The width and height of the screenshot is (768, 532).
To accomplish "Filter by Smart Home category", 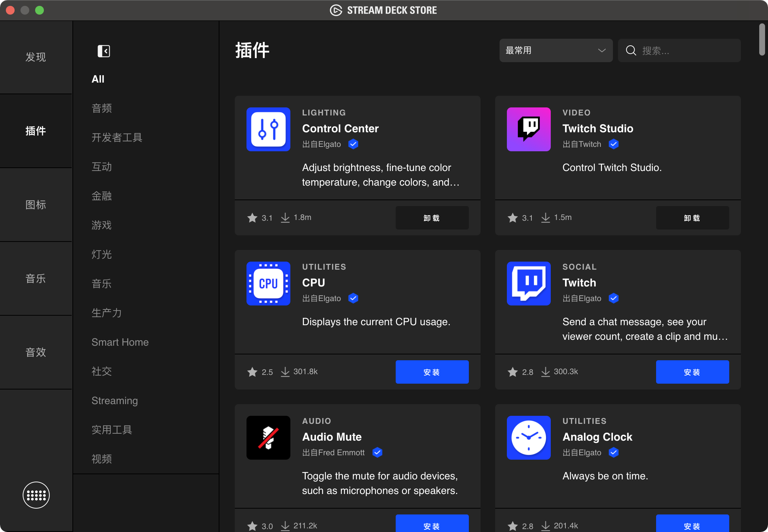I will (120, 342).
